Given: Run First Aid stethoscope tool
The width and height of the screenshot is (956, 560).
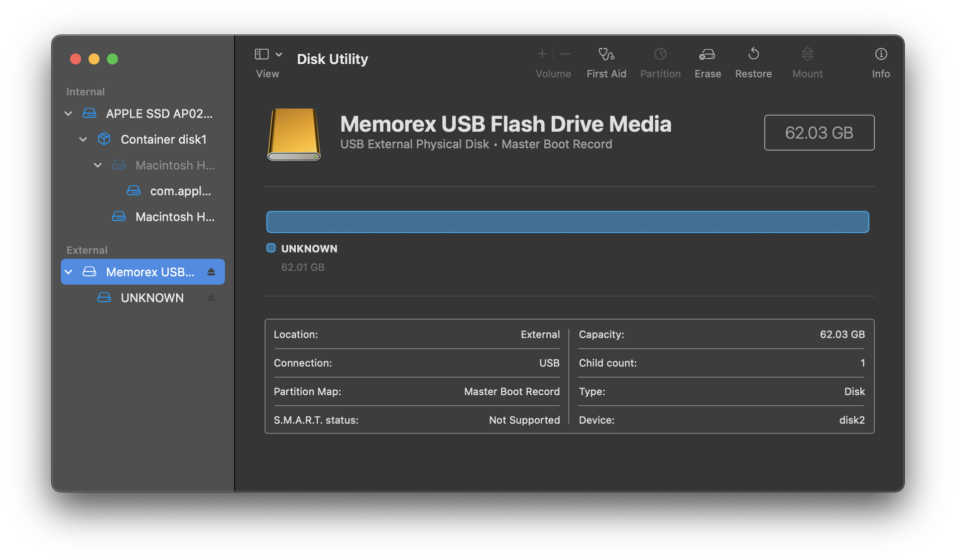Looking at the screenshot, I should click(606, 54).
